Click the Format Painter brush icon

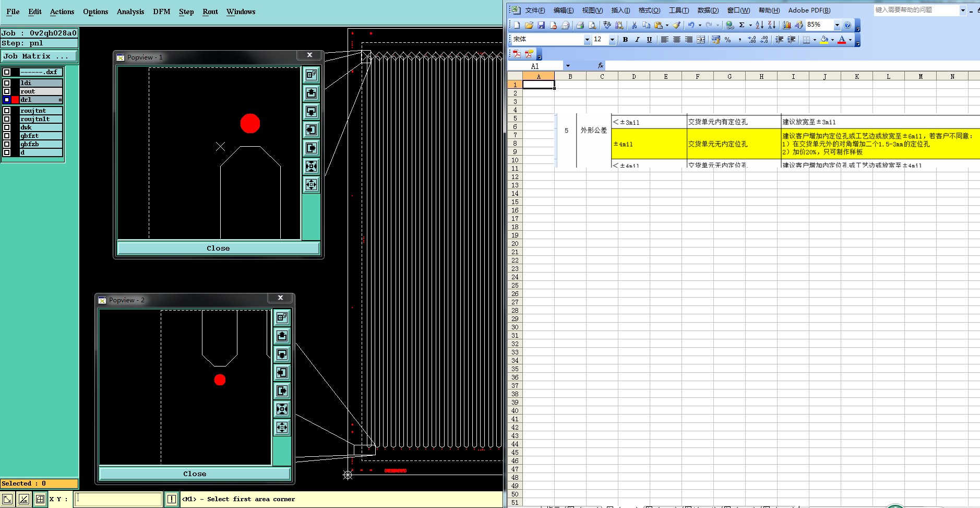click(676, 25)
